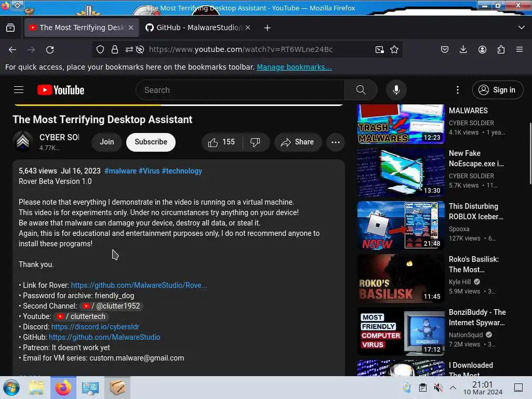Dislike the video with thumbs down
Screen dimensions: 532x399
point(256,142)
